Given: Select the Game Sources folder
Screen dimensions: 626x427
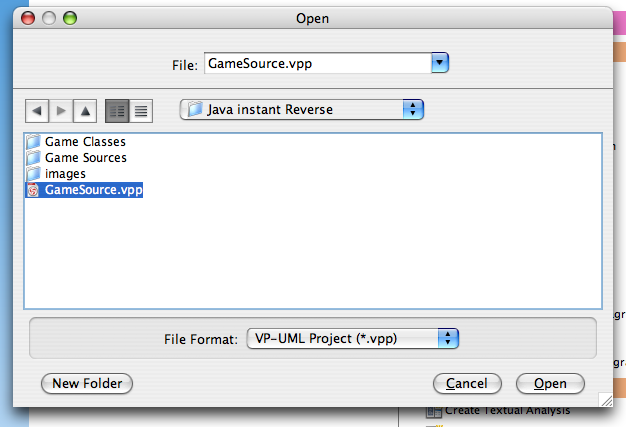Looking at the screenshot, I should click(76, 158).
